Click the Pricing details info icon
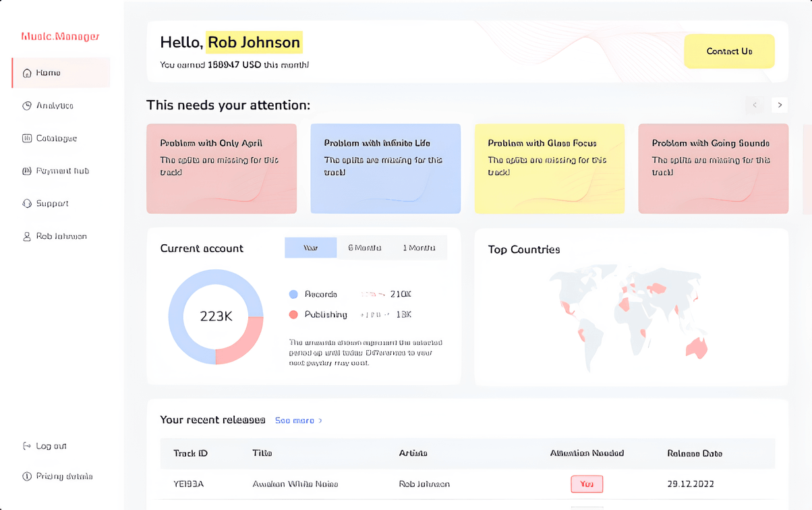Viewport: 812px width, 510px height. click(x=27, y=476)
